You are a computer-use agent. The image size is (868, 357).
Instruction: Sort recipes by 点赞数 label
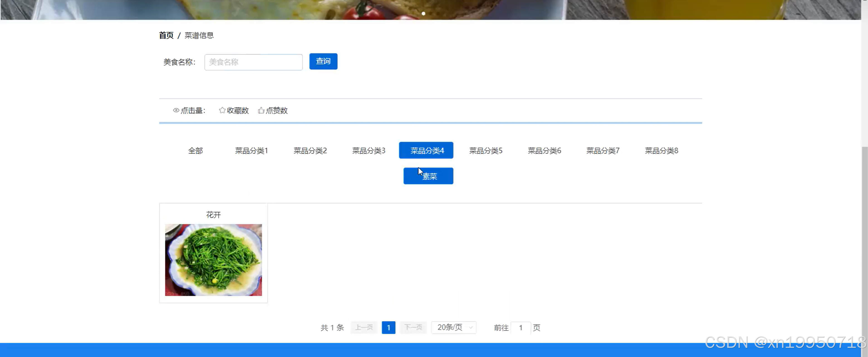point(276,111)
